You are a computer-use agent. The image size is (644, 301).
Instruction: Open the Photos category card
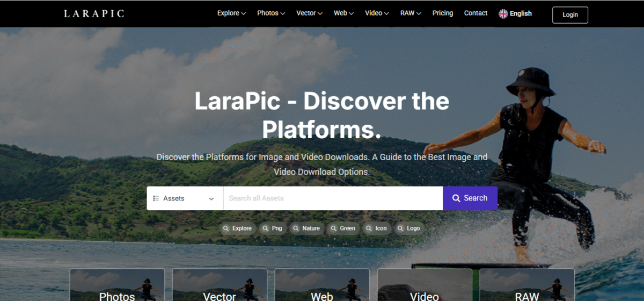tap(117, 285)
